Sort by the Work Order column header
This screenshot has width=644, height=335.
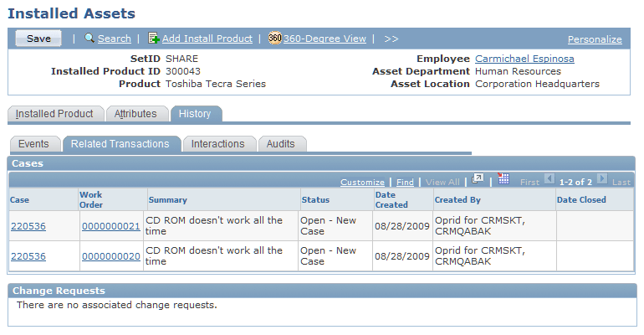91,200
